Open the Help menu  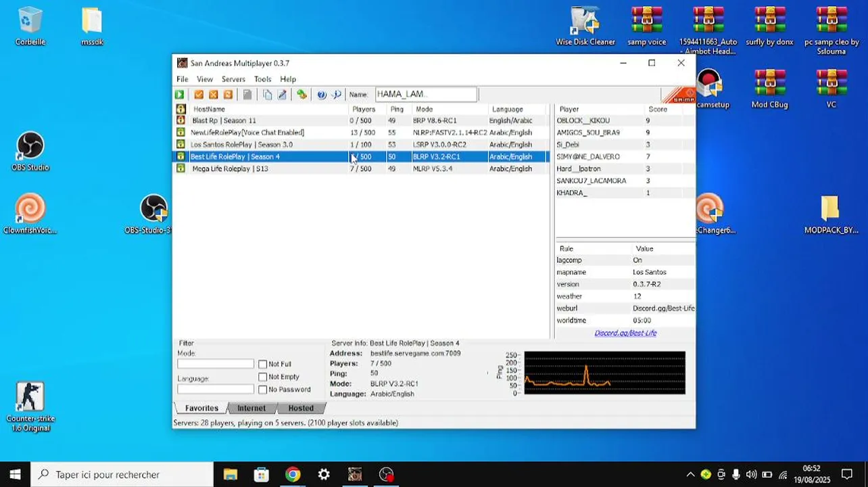[288, 79]
